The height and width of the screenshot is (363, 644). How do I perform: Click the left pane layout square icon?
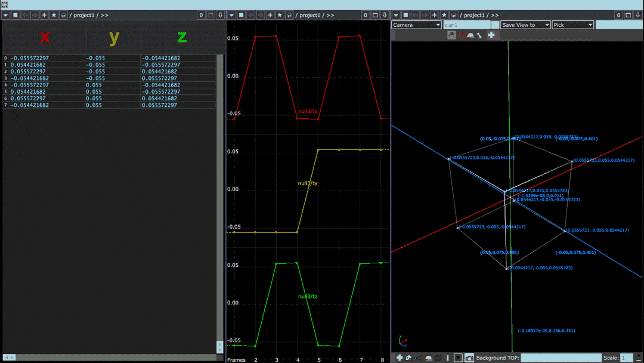pos(15,15)
